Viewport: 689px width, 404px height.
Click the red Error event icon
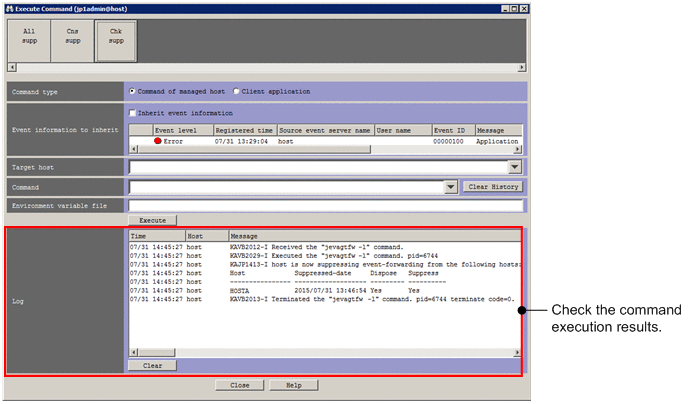pyautogui.click(x=158, y=142)
